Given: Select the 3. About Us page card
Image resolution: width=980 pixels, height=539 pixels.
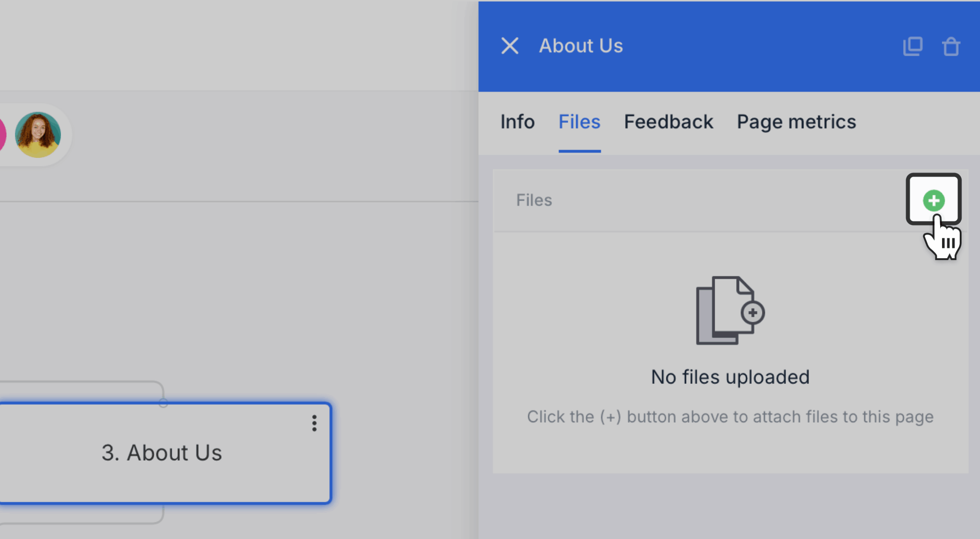Looking at the screenshot, I should coord(165,453).
